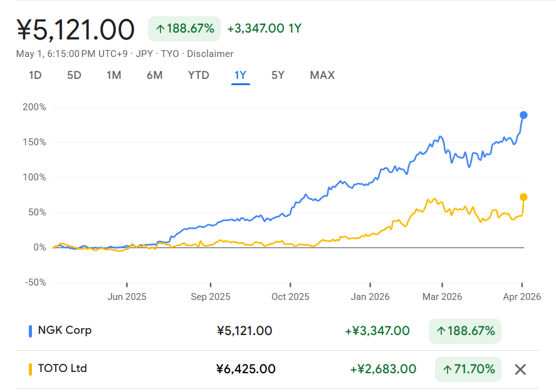
Task: Click the NGK Corp stock name
Action: 65,330
